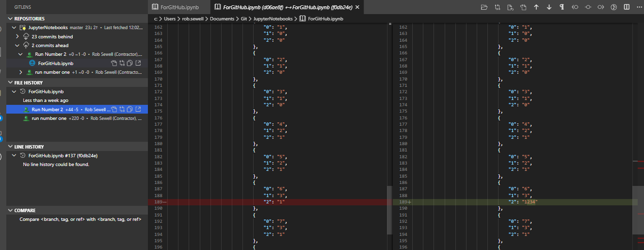
Task: Switch to the ForGitHub.ipynb editor tab
Action: tap(179, 7)
